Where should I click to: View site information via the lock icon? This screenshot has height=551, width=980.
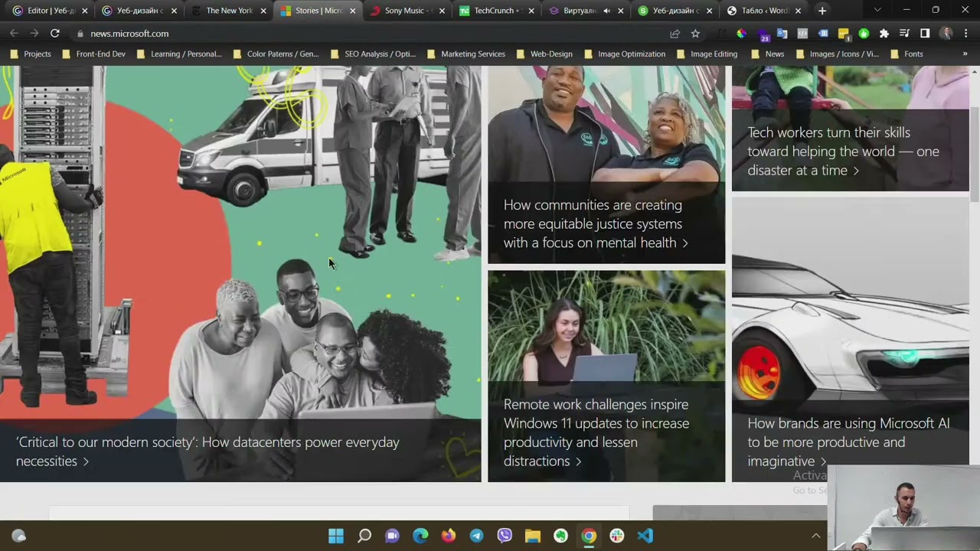pyautogui.click(x=80, y=34)
